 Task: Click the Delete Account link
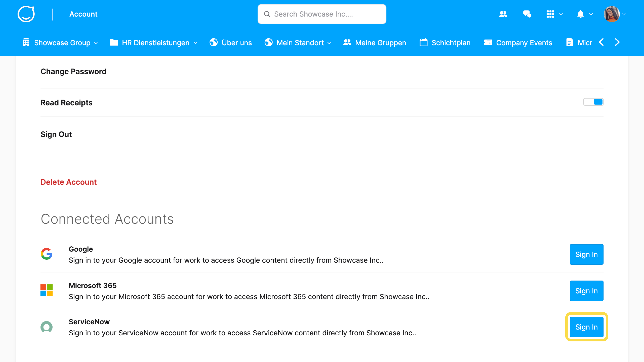68,182
